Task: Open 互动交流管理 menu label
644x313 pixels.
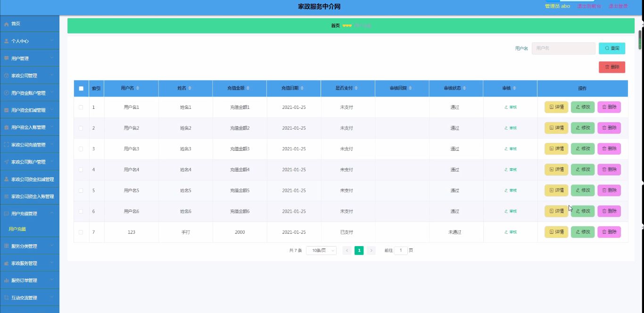Action: tap(24, 297)
